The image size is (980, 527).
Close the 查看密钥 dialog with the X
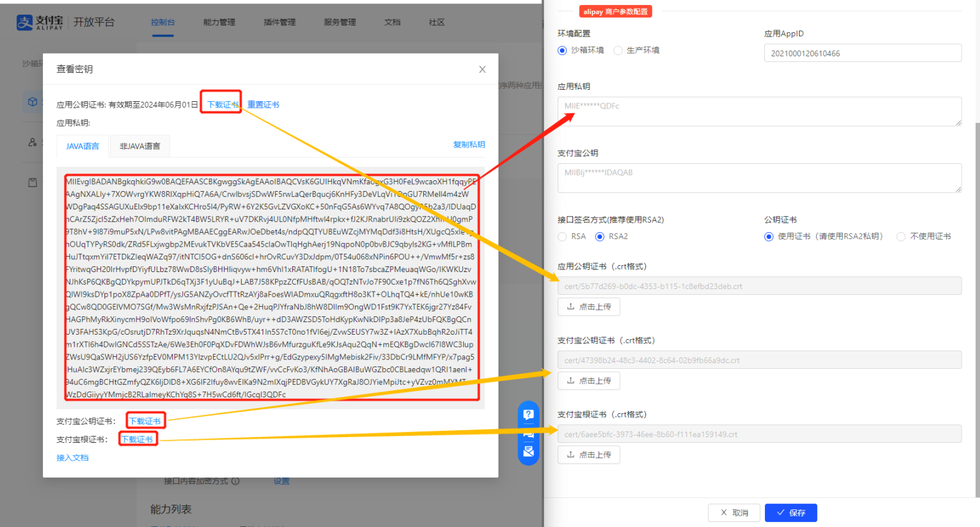pyautogui.click(x=482, y=70)
